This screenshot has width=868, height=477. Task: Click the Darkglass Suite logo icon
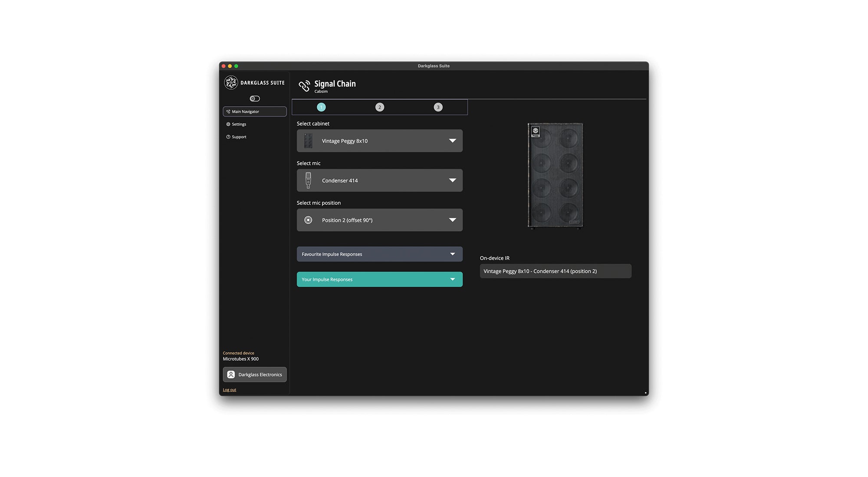pos(231,82)
